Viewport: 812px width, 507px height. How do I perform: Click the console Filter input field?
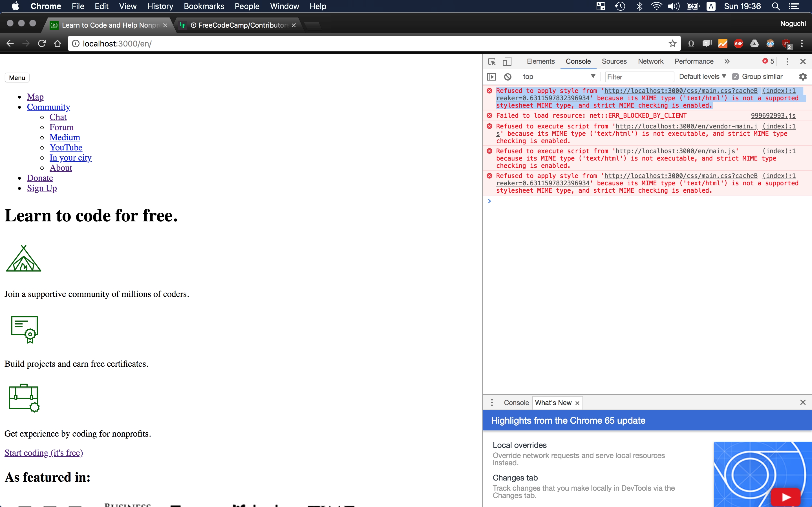pos(639,77)
